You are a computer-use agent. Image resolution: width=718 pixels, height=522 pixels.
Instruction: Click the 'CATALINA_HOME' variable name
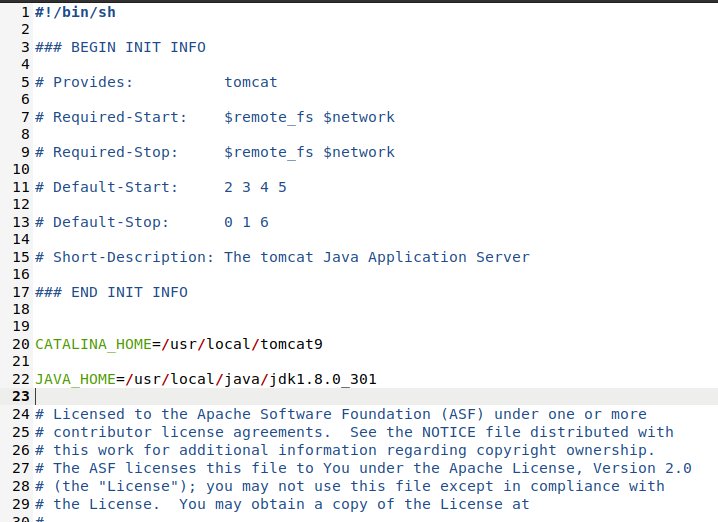coord(93,344)
